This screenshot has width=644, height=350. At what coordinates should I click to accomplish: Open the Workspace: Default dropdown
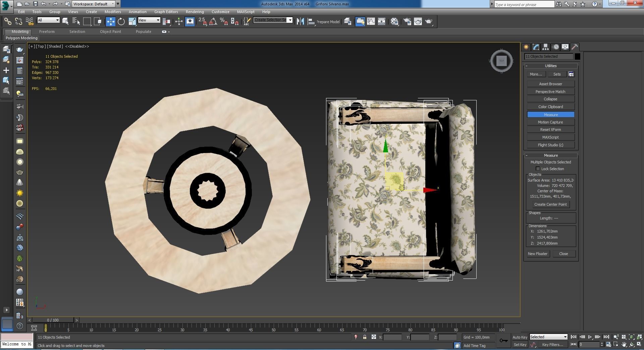click(94, 4)
